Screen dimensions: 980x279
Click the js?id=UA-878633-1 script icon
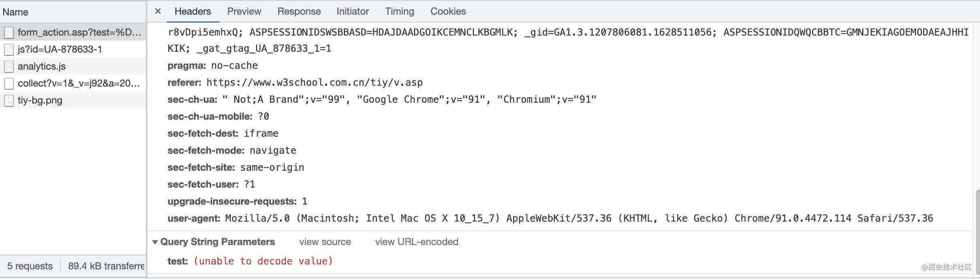point(9,49)
